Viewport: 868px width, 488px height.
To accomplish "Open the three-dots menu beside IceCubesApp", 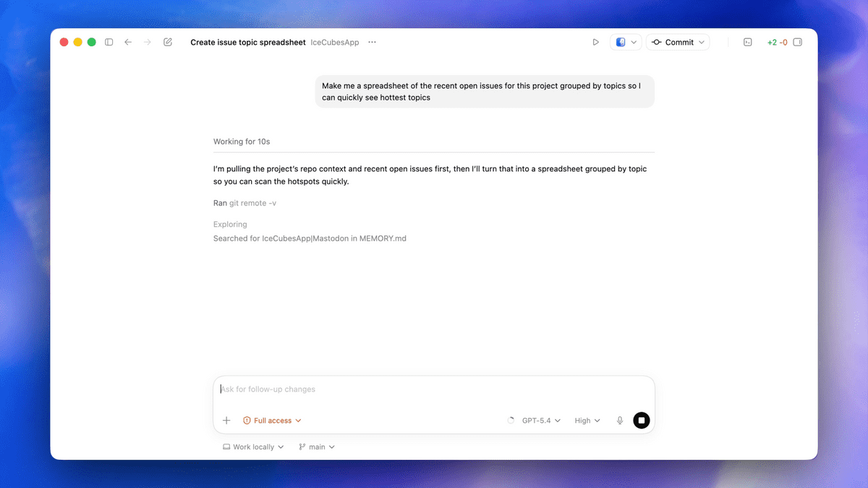I will [372, 43].
